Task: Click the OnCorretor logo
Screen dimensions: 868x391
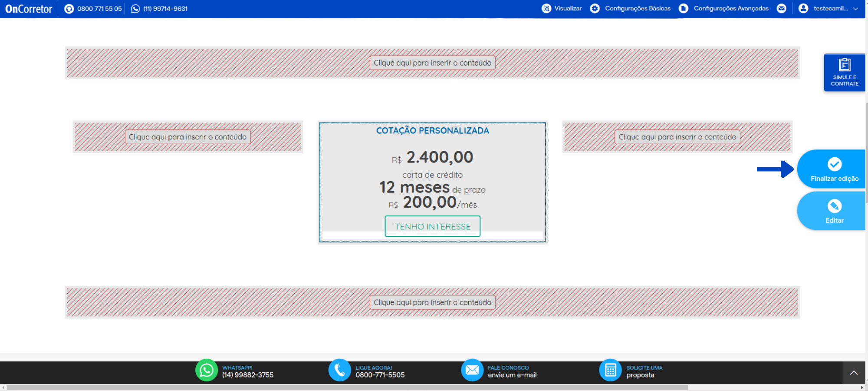Action: click(x=29, y=9)
